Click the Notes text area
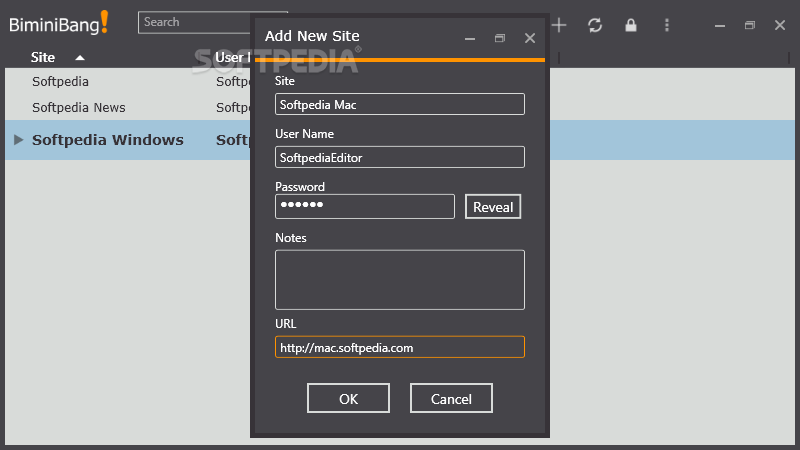The image size is (800, 450). (400, 280)
